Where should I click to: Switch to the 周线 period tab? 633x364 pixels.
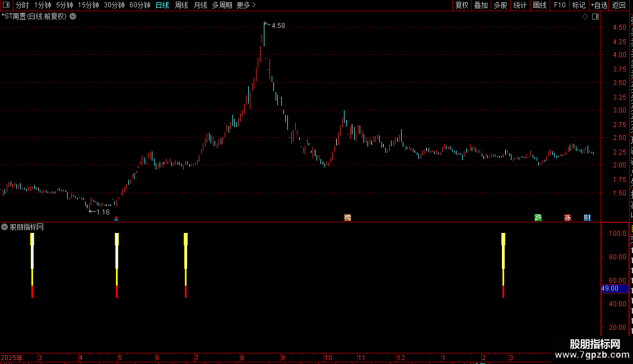tap(181, 5)
